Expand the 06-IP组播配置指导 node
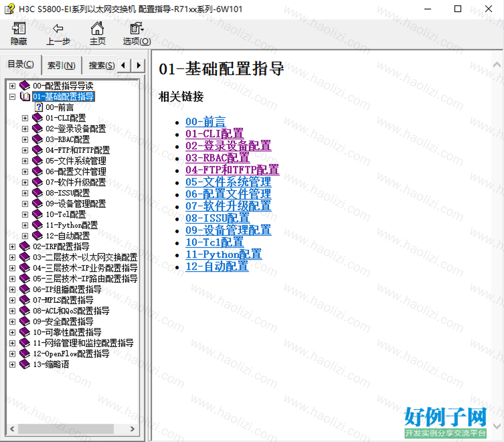This screenshot has height=442, width=504. [12, 290]
